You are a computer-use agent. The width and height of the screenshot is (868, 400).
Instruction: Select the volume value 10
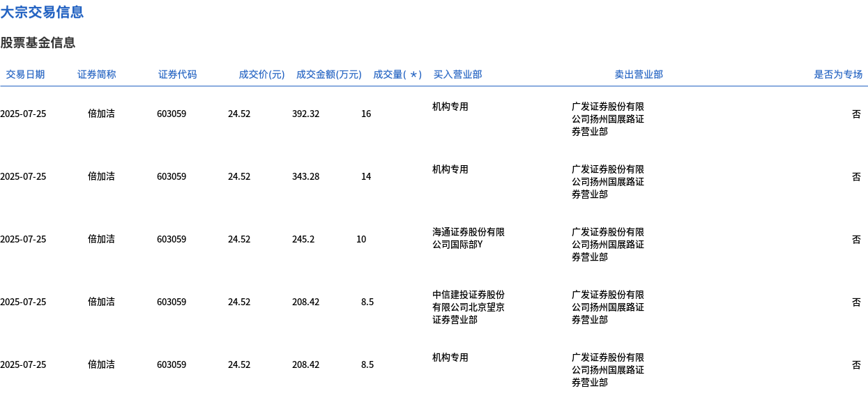[361, 239]
